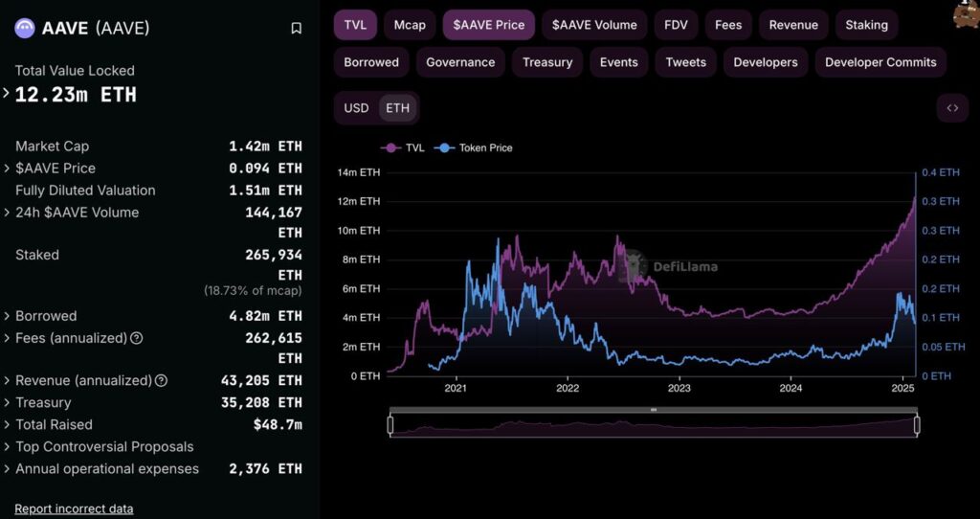Click the avatar icon in top-right corner

coord(966,13)
